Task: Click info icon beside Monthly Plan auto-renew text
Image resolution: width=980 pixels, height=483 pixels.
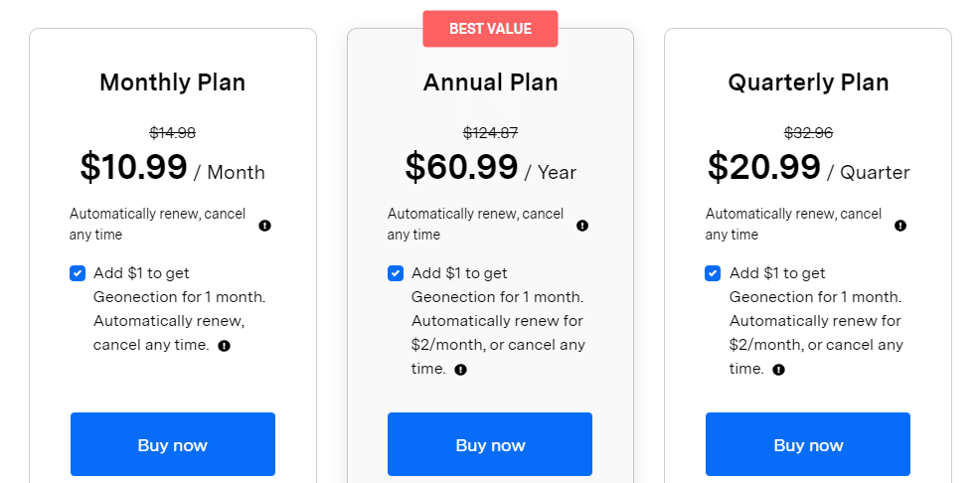Action: [x=265, y=226]
